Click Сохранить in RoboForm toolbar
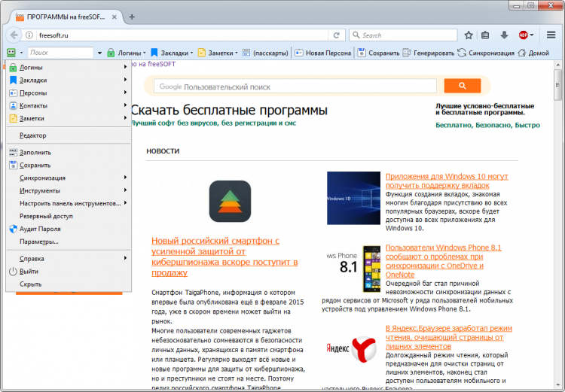This screenshot has height=392, width=565. pos(378,53)
